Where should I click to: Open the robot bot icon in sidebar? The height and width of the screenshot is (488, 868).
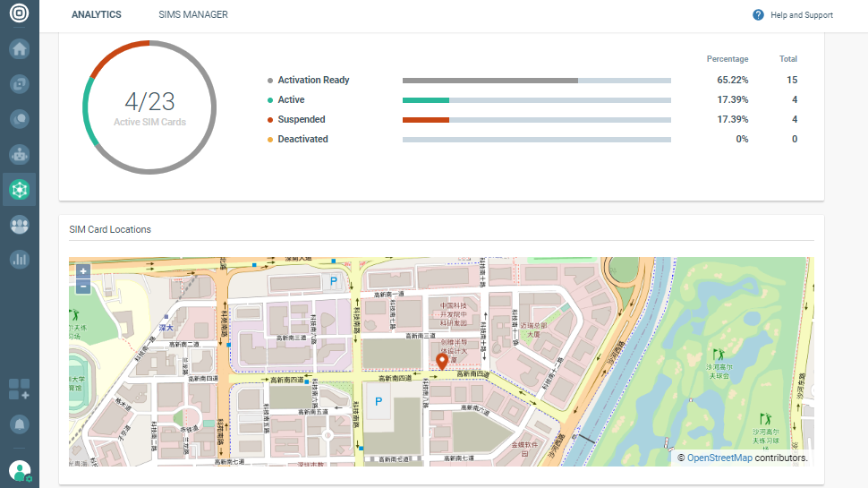click(x=19, y=154)
